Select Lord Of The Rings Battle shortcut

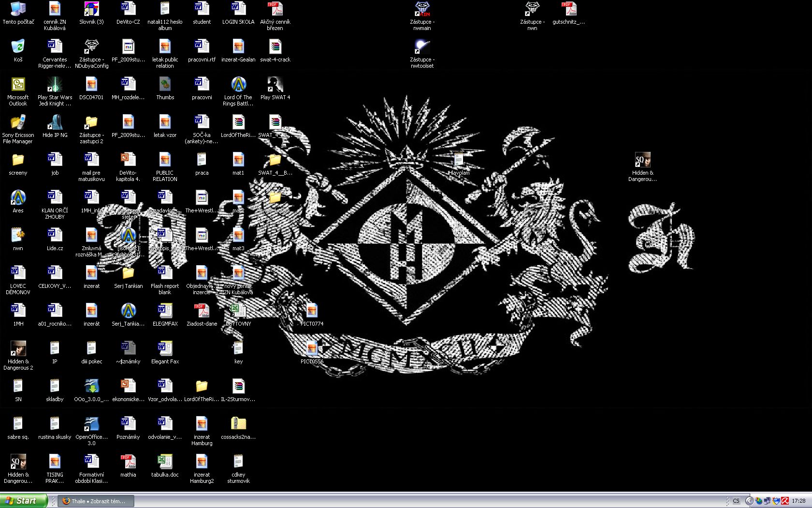tap(238, 85)
